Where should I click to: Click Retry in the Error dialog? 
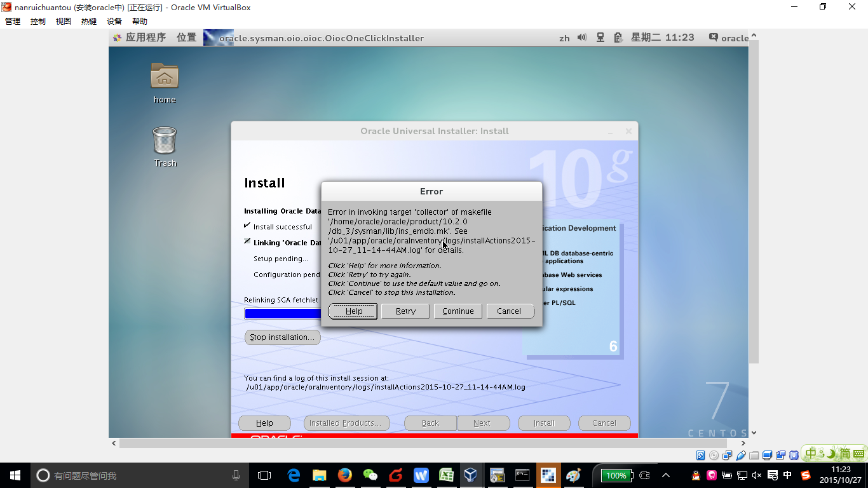pos(405,311)
